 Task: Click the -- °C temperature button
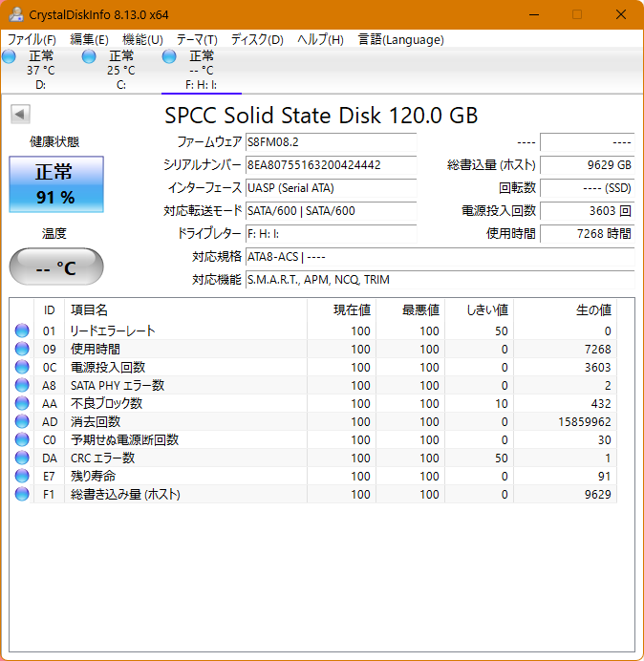[x=56, y=267]
